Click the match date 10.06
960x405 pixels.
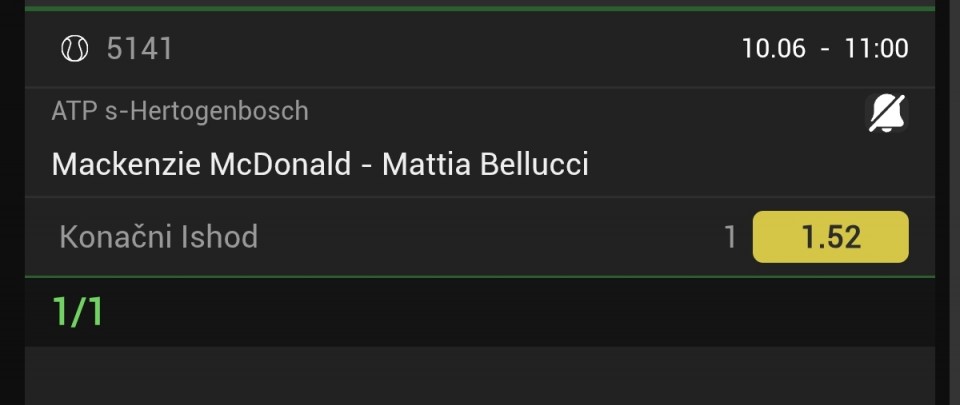774,48
